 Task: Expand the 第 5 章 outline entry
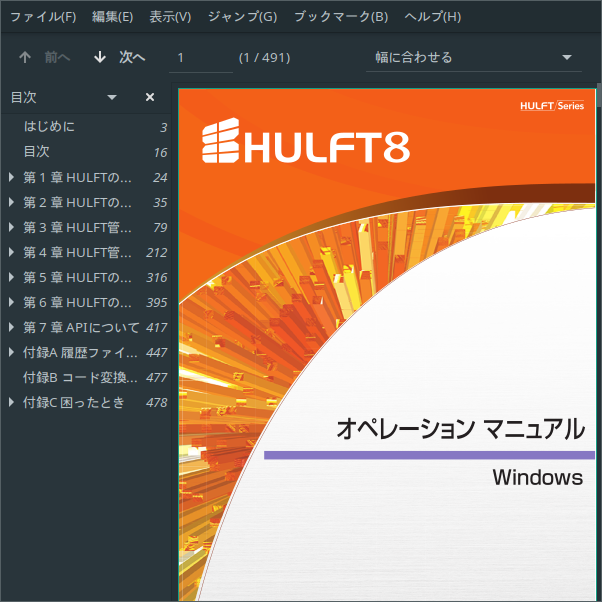coord(12,277)
